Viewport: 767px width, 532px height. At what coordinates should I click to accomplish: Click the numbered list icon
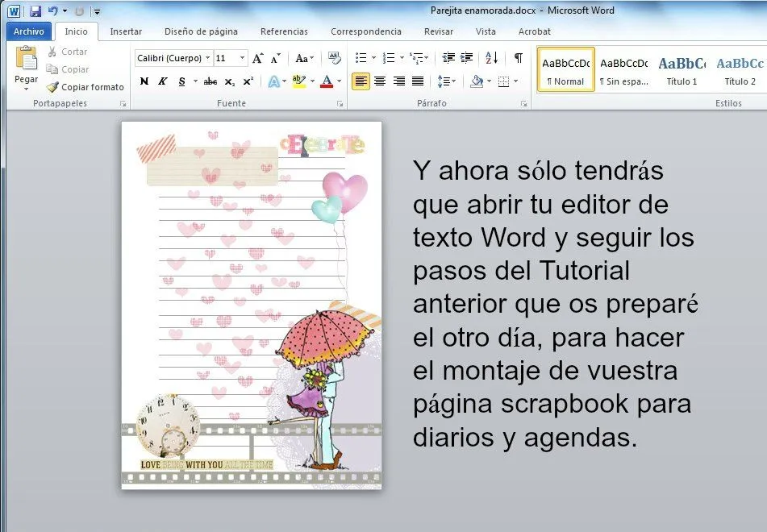(389, 58)
